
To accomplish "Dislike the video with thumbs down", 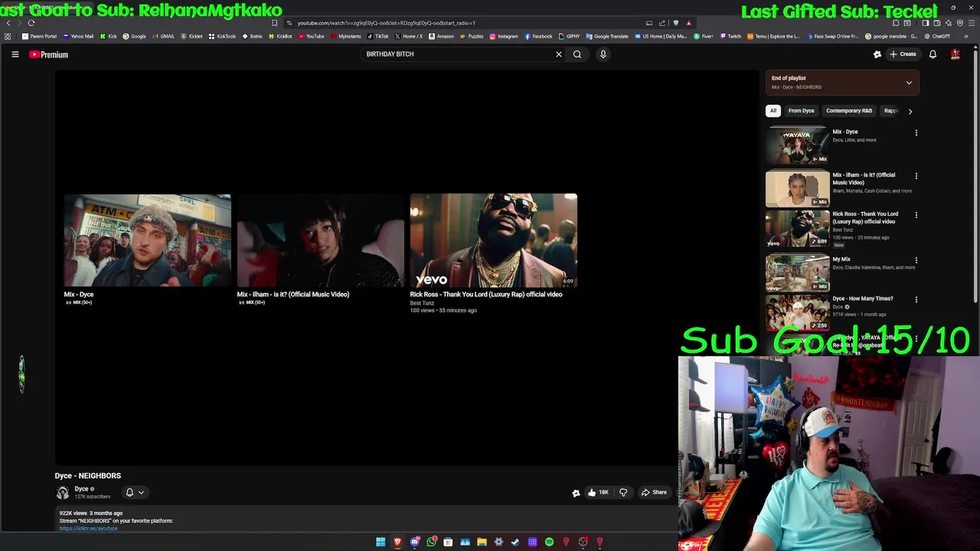I will (623, 493).
